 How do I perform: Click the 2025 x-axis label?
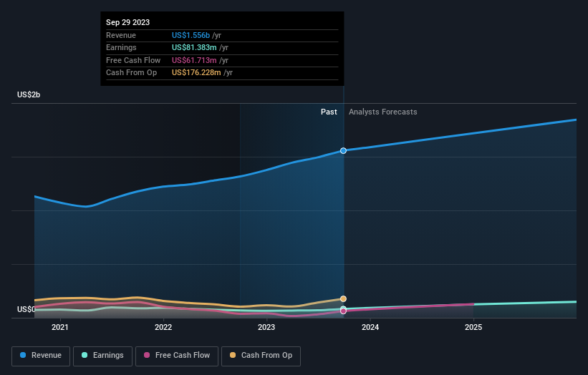click(473, 327)
